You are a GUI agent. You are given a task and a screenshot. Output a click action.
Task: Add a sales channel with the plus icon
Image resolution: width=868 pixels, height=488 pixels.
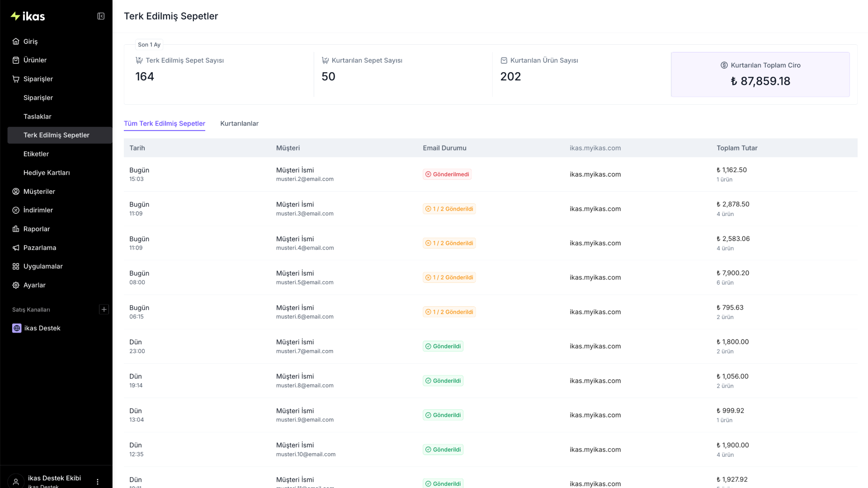tap(104, 310)
